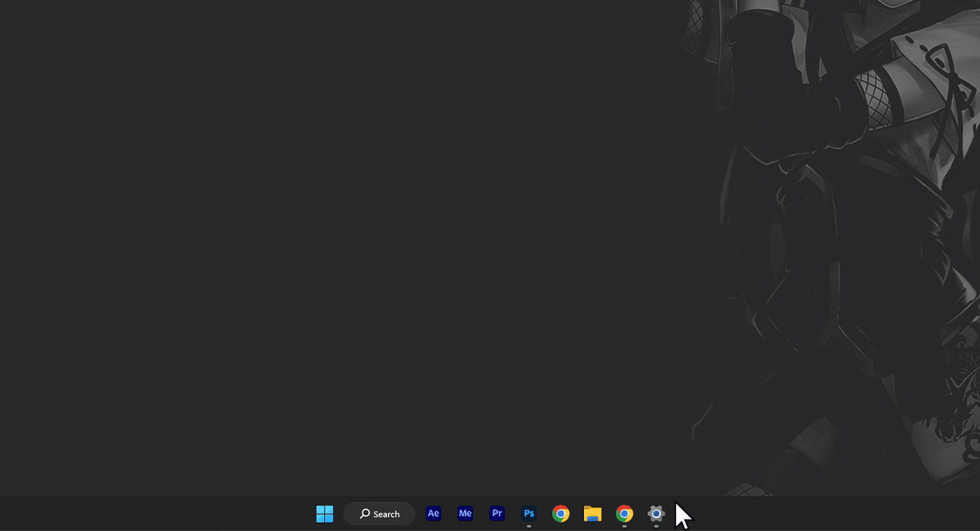Launch Adobe After Effects from taskbar
980x531 pixels.
pyautogui.click(x=433, y=514)
